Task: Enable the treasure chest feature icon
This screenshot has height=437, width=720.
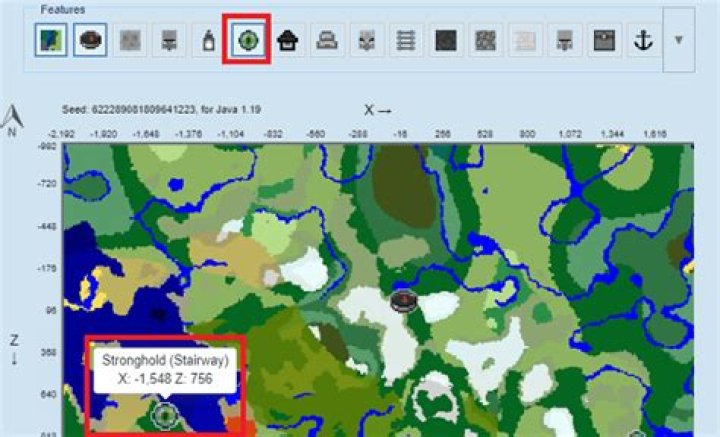Action: click(x=604, y=40)
